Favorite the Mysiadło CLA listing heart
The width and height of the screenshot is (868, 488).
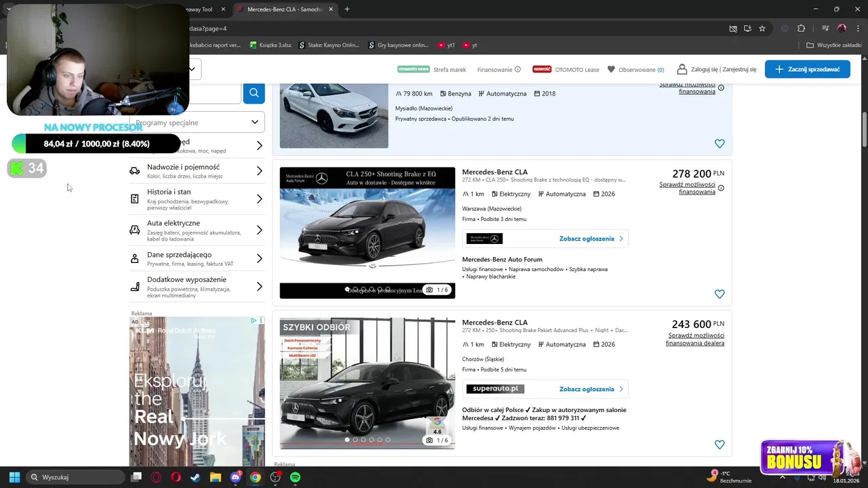click(719, 144)
